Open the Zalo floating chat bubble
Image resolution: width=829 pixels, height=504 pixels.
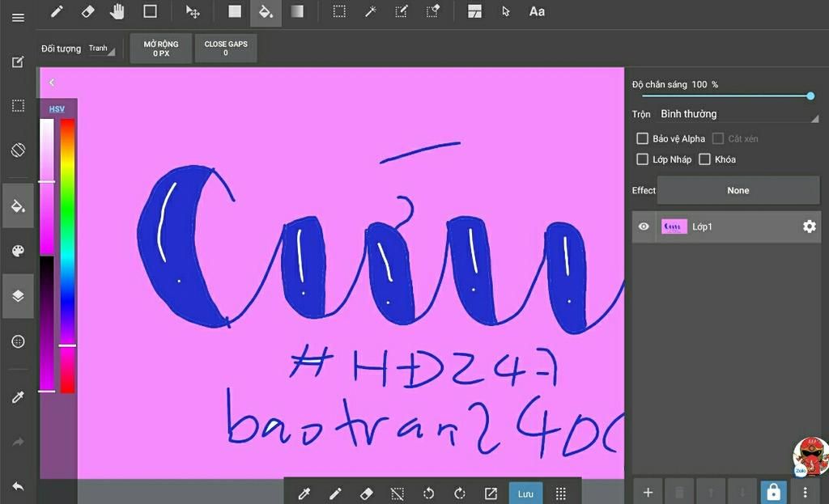tap(811, 455)
